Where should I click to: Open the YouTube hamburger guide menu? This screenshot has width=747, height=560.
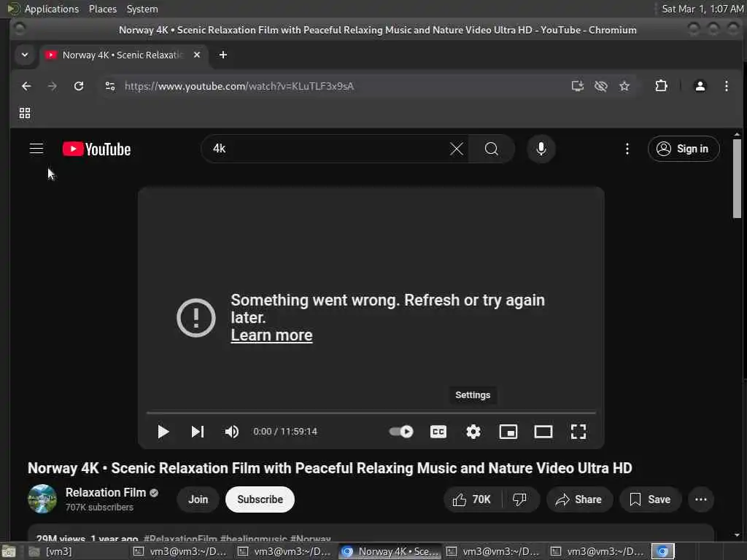36,149
